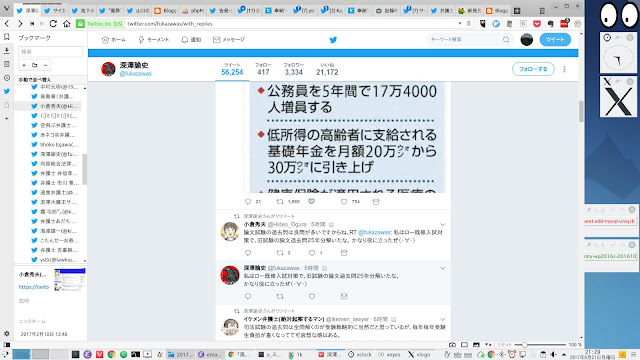Click the @fukazawas mention in 小倉秀夫 tweet
The height and width of the screenshot is (360, 640).
coord(374,232)
